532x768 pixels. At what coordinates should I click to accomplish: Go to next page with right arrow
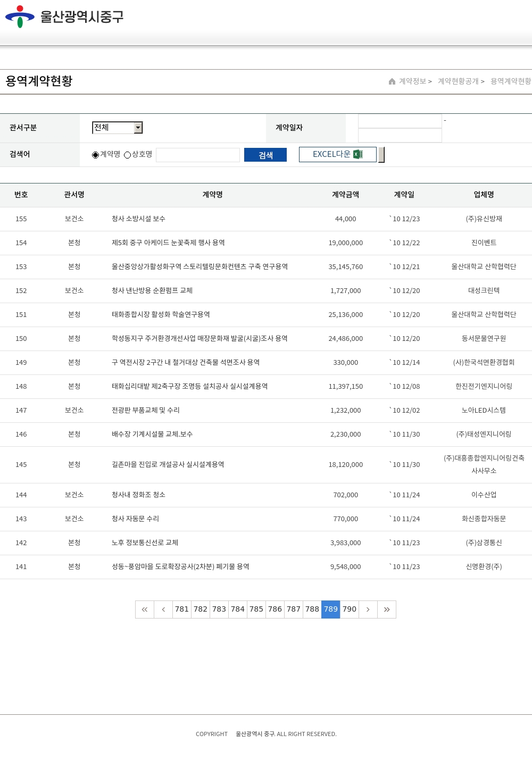pyautogui.click(x=368, y=610)
